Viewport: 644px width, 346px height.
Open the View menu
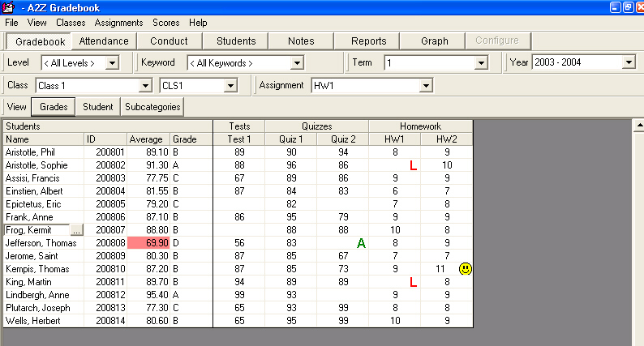pos(37,23)
